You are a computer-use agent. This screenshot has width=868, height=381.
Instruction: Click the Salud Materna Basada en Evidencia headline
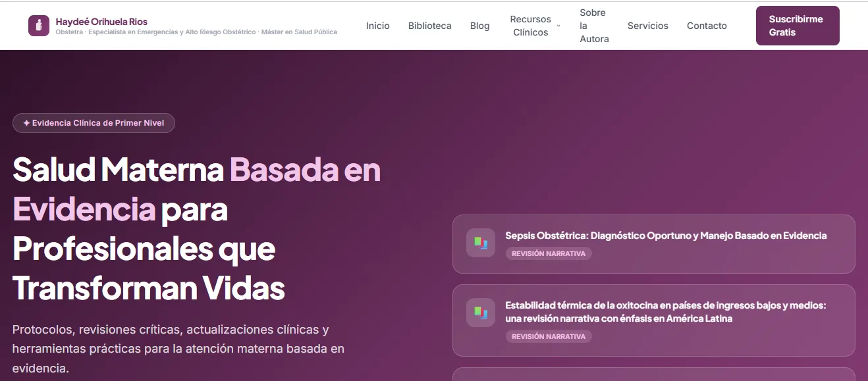(197, 229)
